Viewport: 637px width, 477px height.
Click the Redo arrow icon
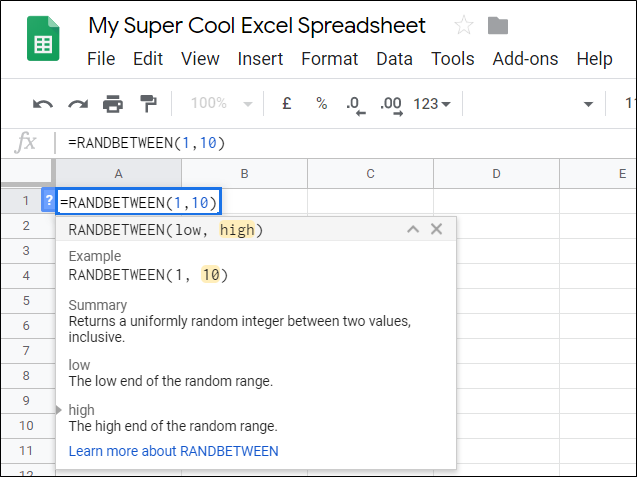click(x=78, y=103)
